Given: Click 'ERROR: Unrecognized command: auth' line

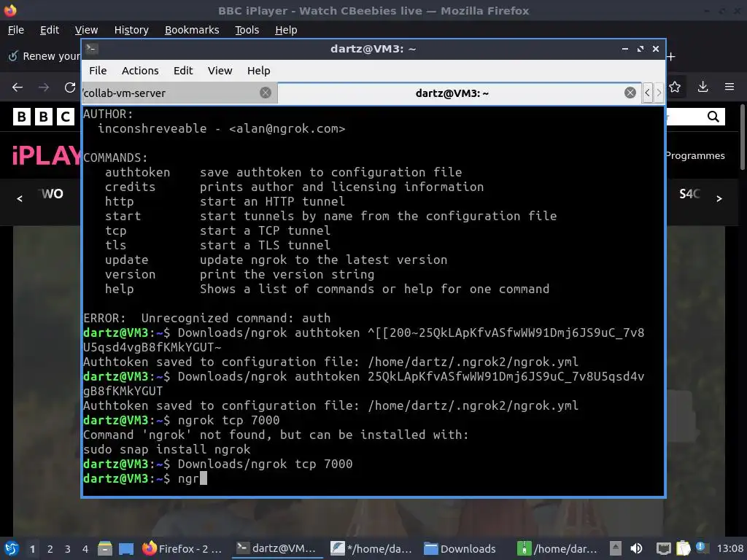Looking at the screenshot, I should click(x=206, y=318).
